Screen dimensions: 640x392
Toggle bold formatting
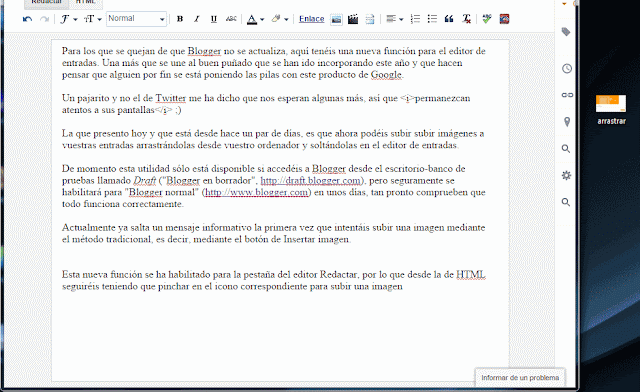[x=180, y=19]
